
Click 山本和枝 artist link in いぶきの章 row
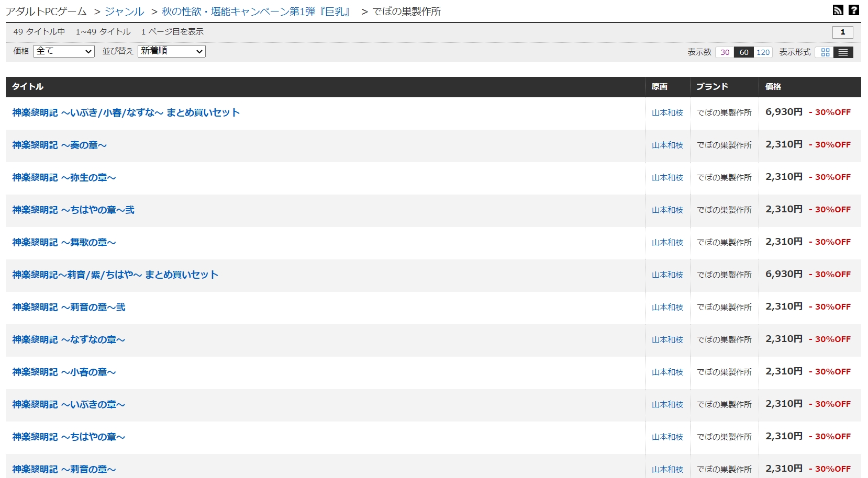click(667, 405)
